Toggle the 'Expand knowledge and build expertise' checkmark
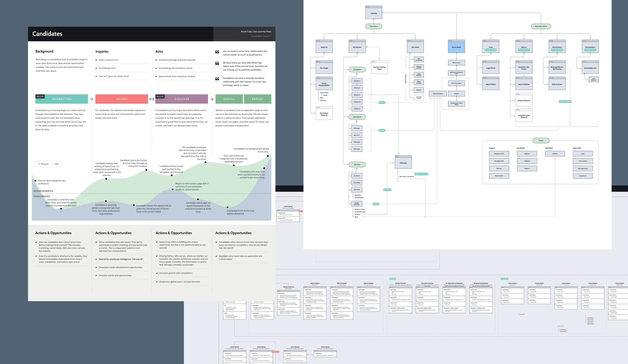Screen dimensions: 628x364 point(156,60)
